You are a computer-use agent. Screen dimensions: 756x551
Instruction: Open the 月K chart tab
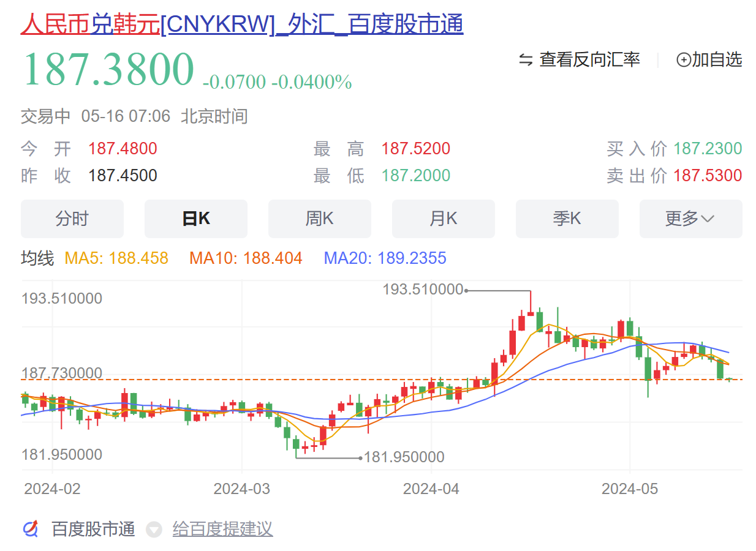tap(444, 219)
